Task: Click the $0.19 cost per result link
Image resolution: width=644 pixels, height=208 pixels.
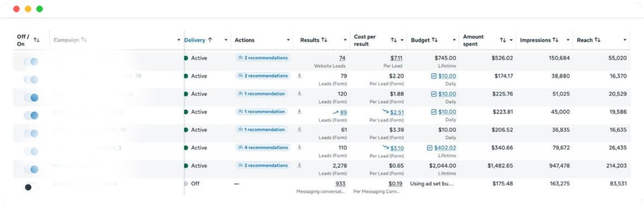Action: 396,184
